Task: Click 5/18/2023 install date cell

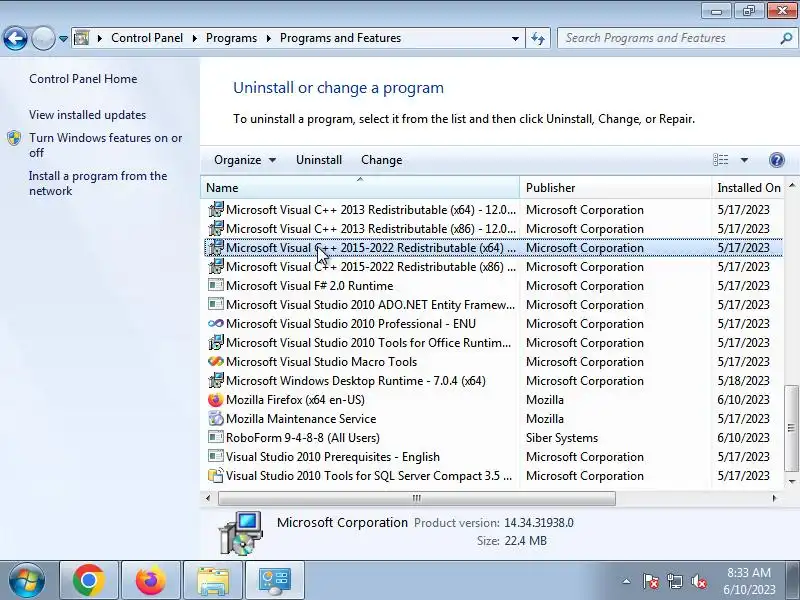Action: [x=743, y=381]
